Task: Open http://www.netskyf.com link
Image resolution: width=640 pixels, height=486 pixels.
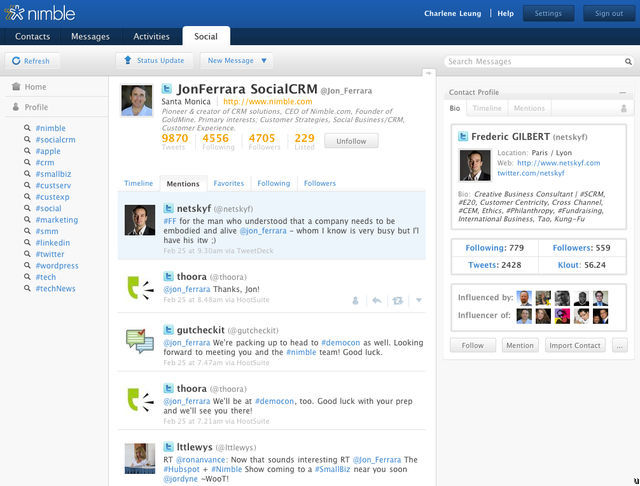Action: point(558,163)
